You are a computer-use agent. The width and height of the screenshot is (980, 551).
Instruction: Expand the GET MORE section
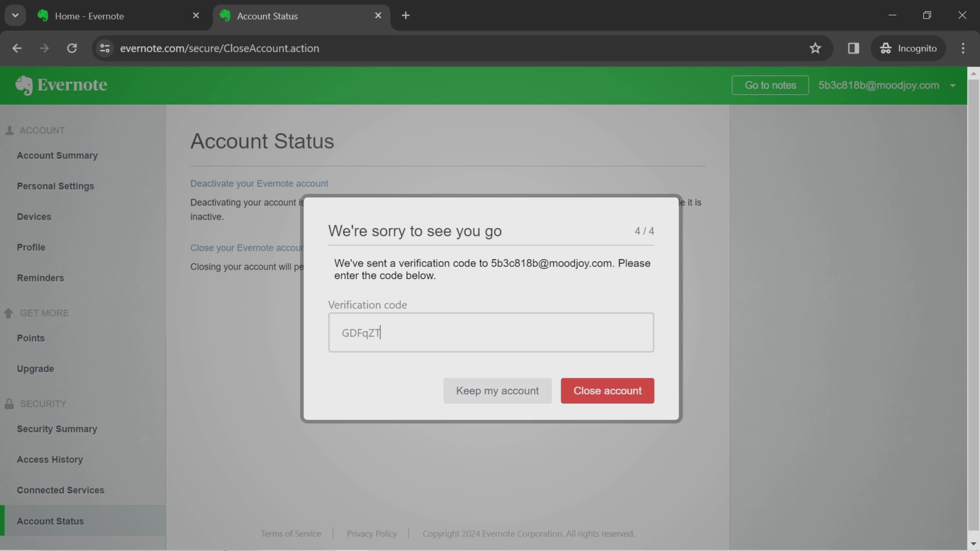click(44, 312)
